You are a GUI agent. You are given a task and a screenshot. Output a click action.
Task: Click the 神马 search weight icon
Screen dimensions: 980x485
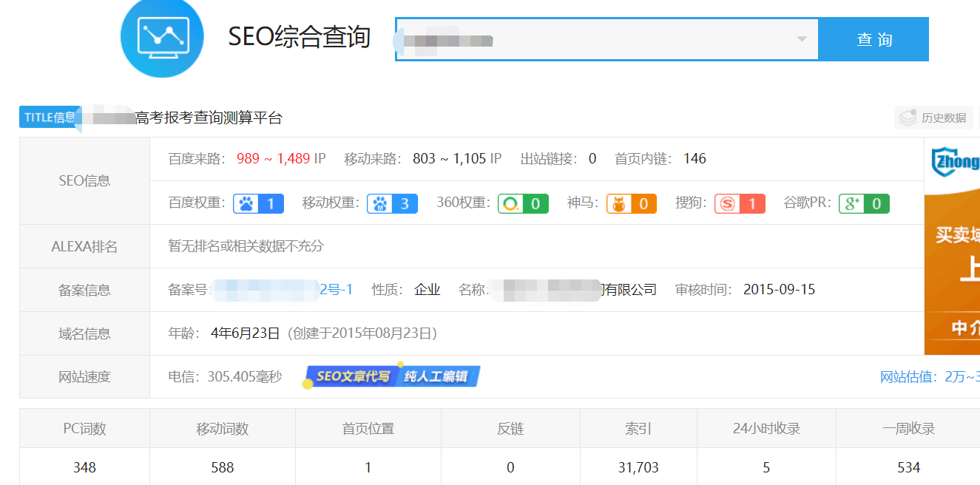pyautogui.click(x=631, y=203)
